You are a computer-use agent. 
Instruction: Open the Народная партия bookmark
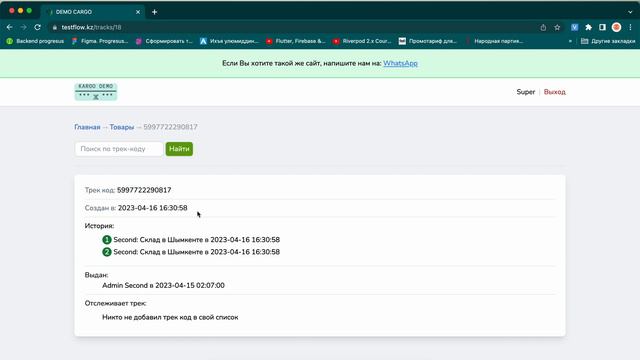[494, 41]
